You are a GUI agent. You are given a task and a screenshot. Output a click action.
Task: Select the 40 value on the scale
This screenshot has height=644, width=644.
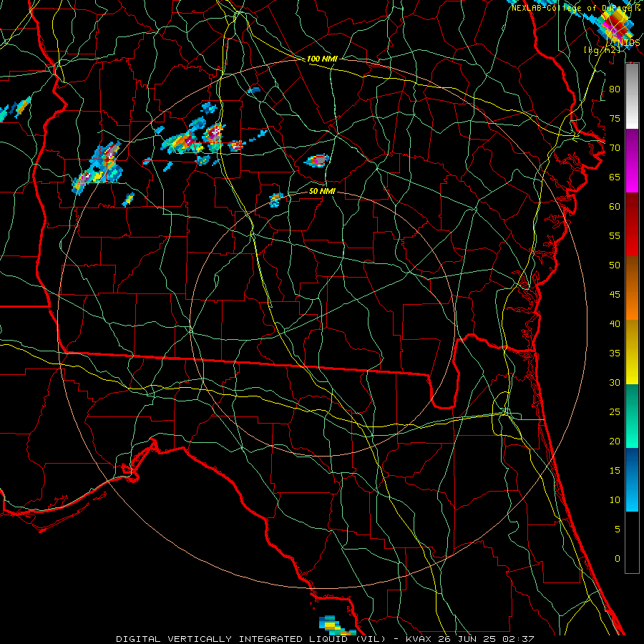[615, 323]
